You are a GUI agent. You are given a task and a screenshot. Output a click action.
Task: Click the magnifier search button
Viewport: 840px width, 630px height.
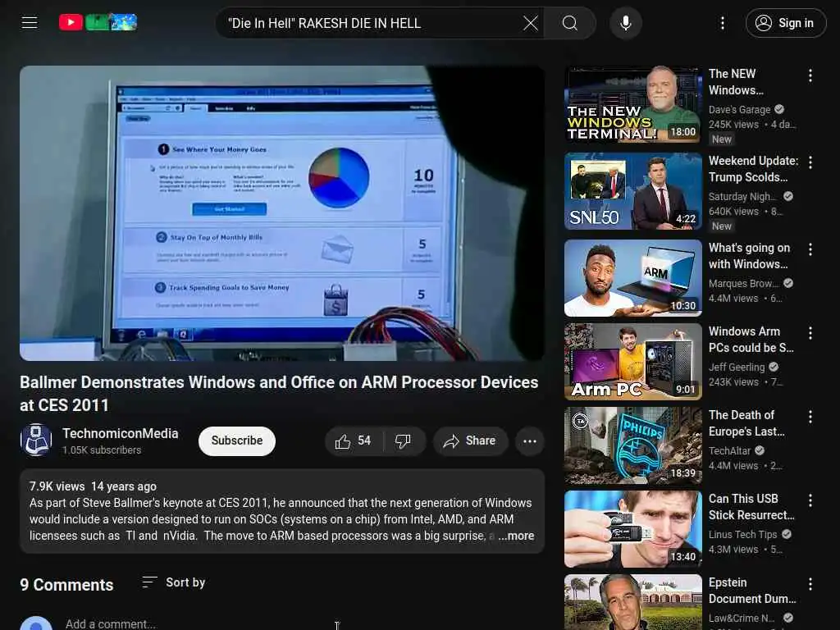tap(570, 23)
